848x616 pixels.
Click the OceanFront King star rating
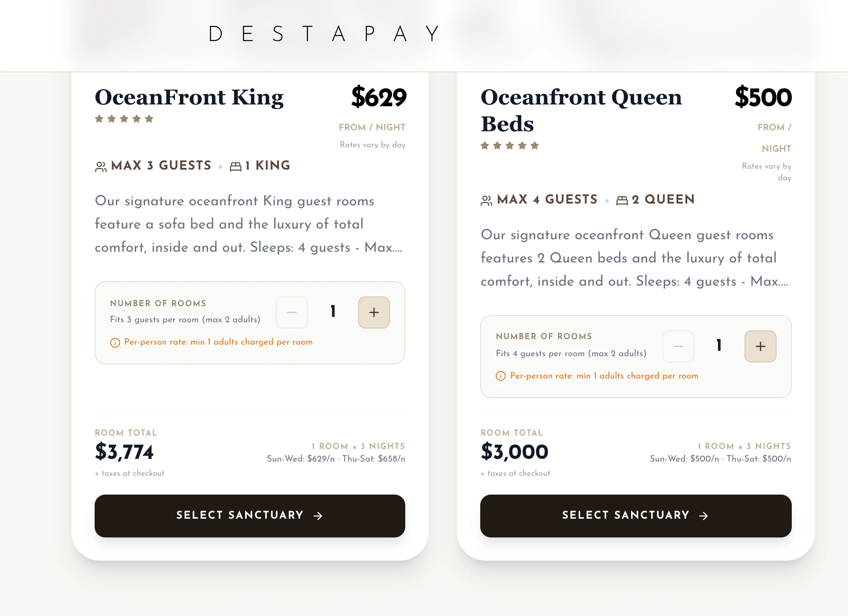[124, 119]
